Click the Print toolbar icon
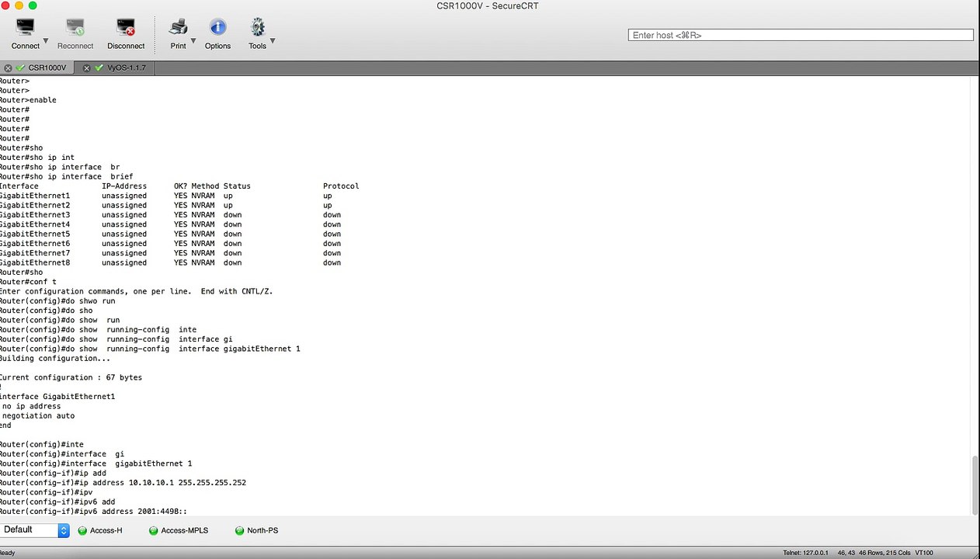980x559 pixels. [x=178, y=28]
